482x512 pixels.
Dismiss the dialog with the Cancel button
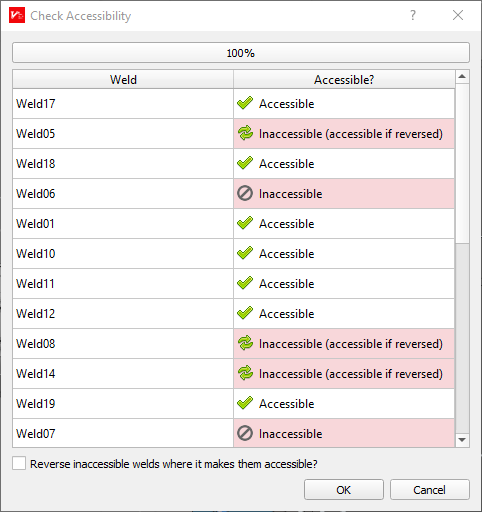pyautogui.click(x=430, y=490)
